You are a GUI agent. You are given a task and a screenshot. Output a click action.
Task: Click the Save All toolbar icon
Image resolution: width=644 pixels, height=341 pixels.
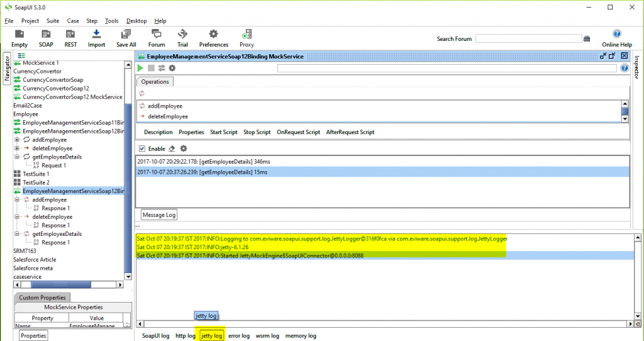[x=126, y=35]
